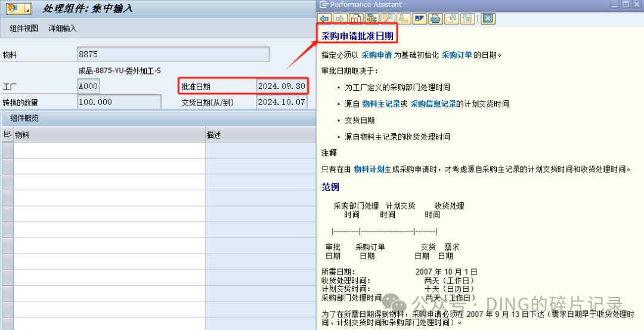Click the 批准日期 field label

pyautogui.click(x=196, y=87)
